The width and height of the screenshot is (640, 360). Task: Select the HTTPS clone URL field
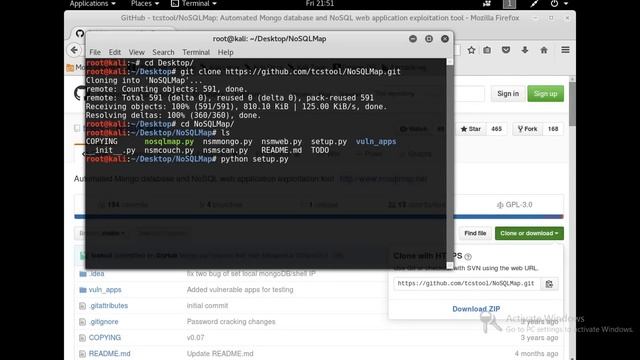click(x=467, y=284)
